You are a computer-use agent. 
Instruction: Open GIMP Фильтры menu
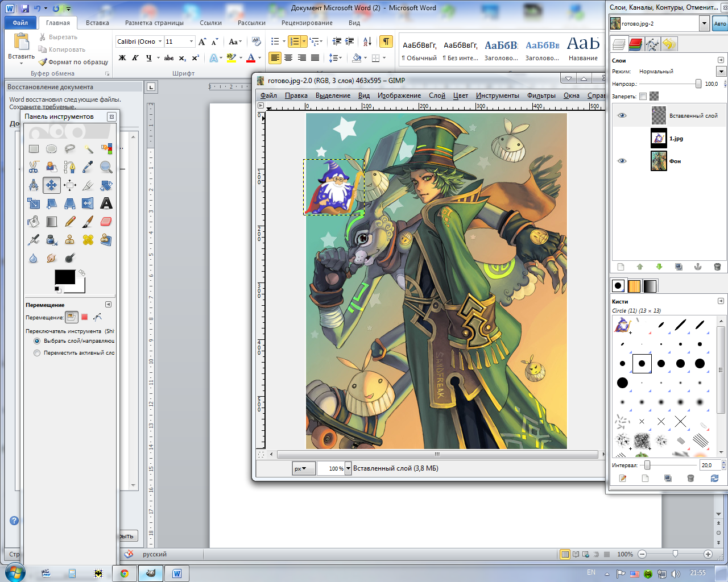tap(541, 95)
